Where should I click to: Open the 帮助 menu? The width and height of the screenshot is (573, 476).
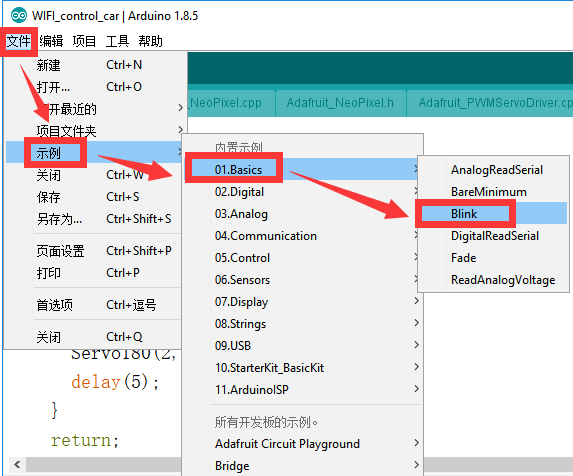coord(150,41)
